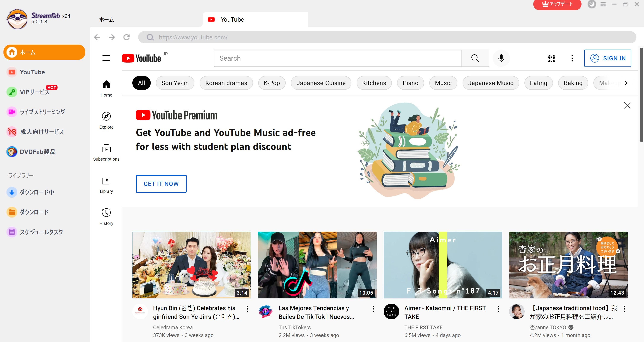Select the Korean dramas chip
This screenshot has width=644, height=342.
(226, 83)
